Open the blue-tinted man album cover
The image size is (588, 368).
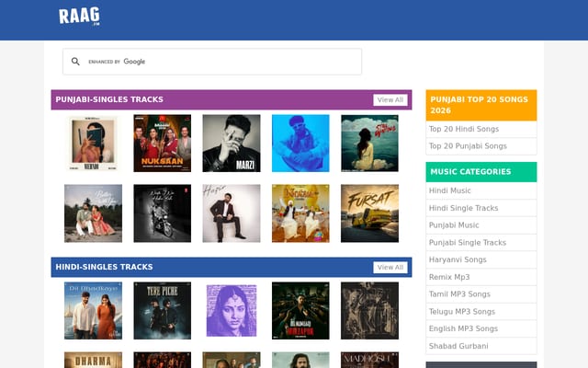click(300, 144)
